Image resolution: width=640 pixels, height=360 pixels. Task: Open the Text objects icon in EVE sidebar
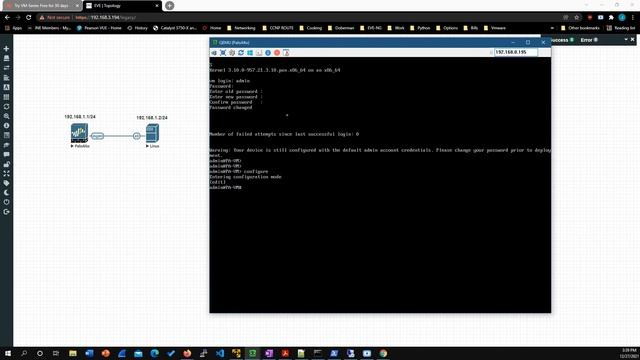6,87
